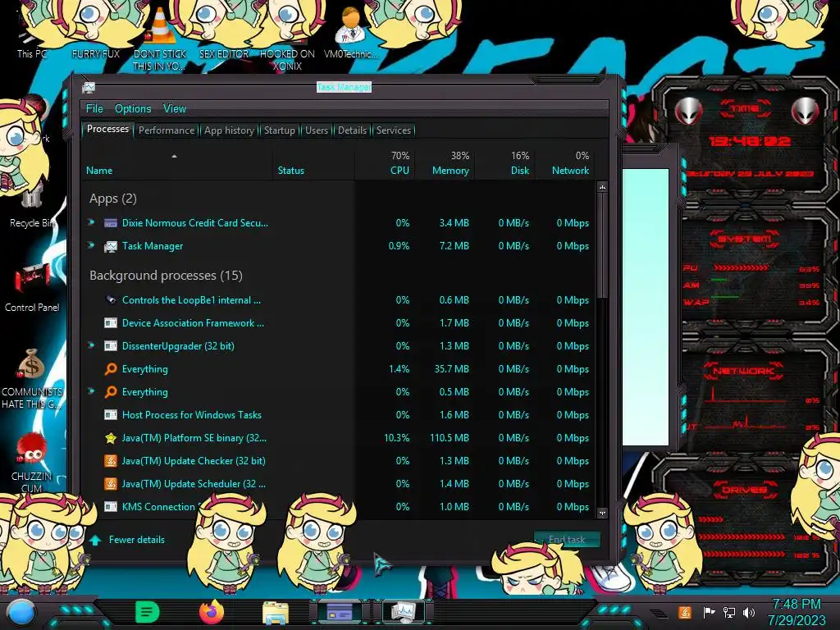Click the Java Update Checker icon
Viewport: 840px width, 630px height.
111,461
